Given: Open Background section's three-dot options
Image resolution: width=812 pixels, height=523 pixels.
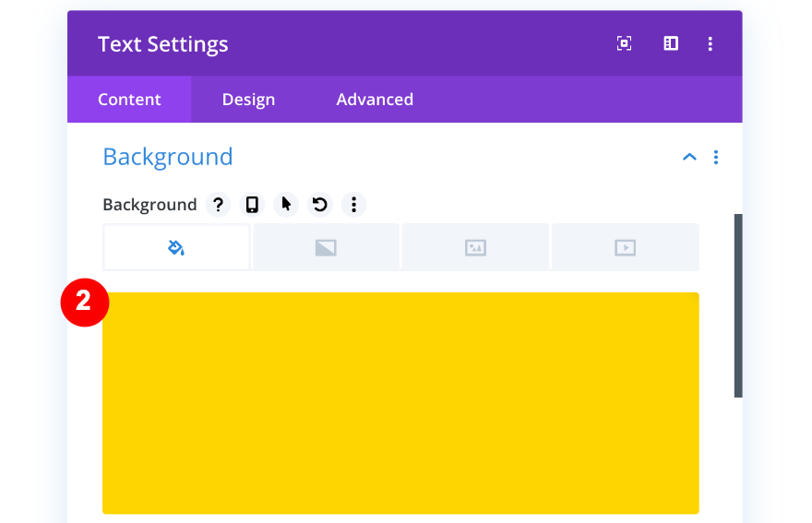Looking at the screenshot, I should pos(716,158).
